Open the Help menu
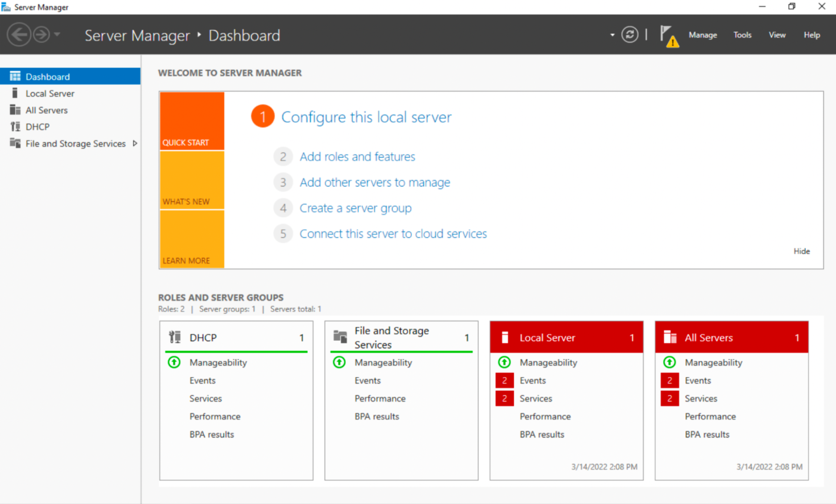 (x=812, y=35)
